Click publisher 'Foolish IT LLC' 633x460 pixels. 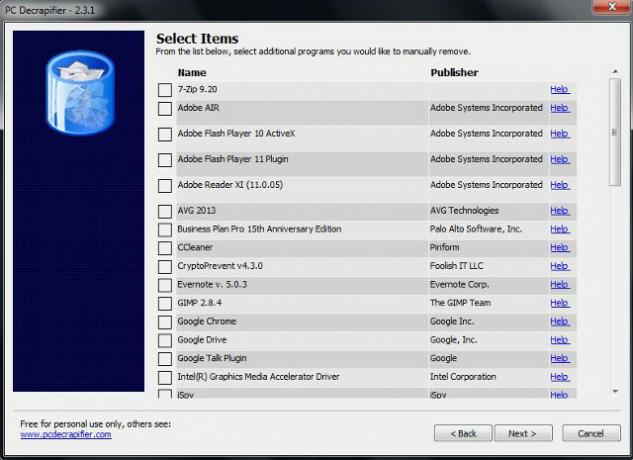click(457, 266)
